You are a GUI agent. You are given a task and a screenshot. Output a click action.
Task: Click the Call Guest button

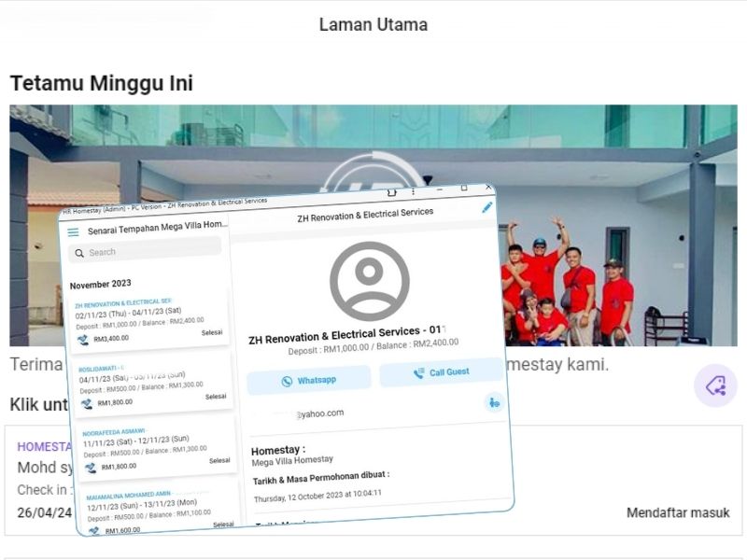(x=441, y=372)
